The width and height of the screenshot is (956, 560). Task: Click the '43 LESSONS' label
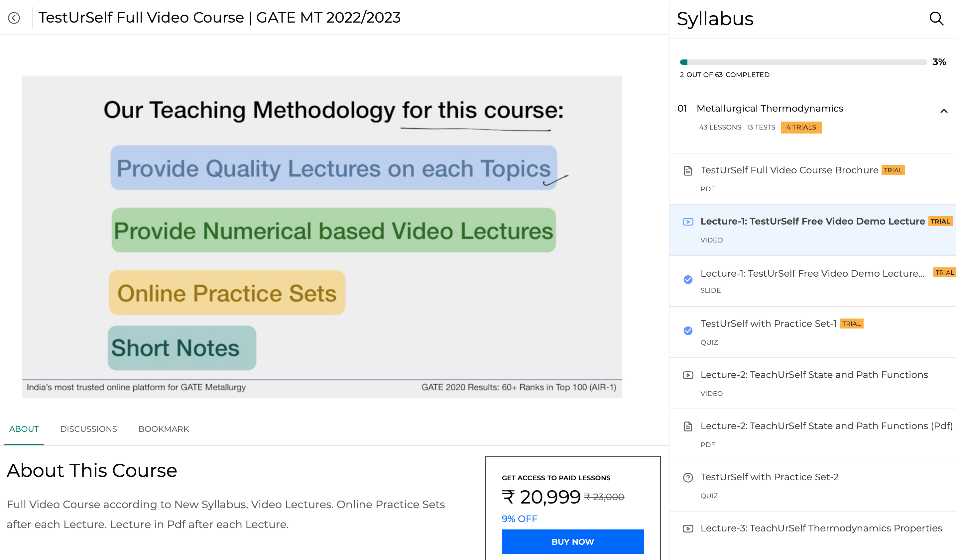click(720, 128)
